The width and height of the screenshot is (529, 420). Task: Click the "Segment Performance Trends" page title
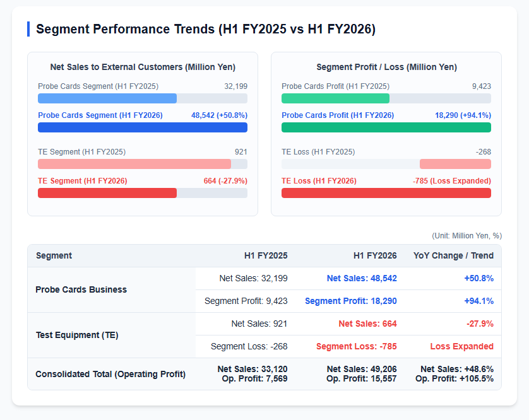pos(206,29)
